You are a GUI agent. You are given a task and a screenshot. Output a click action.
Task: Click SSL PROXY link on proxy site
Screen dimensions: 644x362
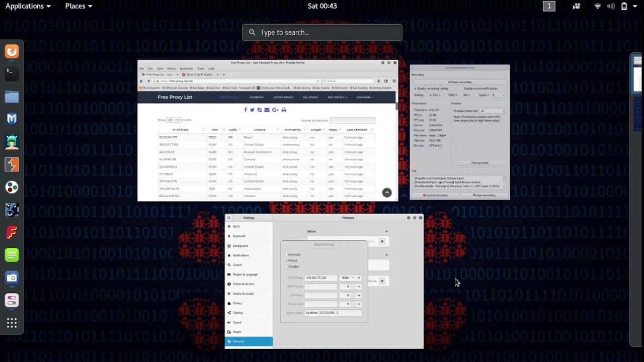pos(310,97)
